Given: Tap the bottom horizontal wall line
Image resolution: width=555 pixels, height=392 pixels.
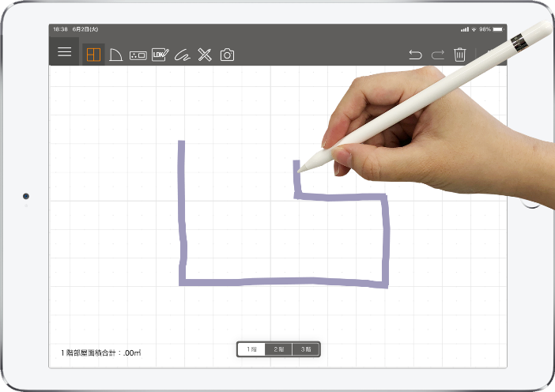Looking at the screenshot, I should coord(285,281).
